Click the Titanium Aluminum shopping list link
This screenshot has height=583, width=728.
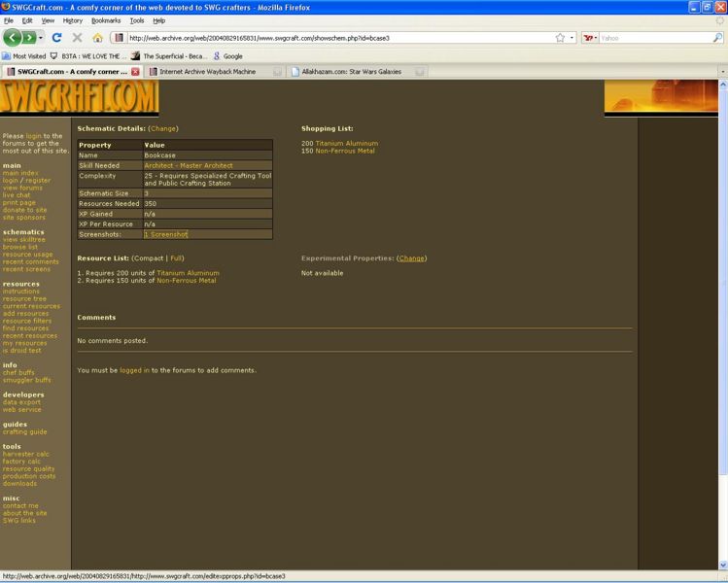click(346, 143)
